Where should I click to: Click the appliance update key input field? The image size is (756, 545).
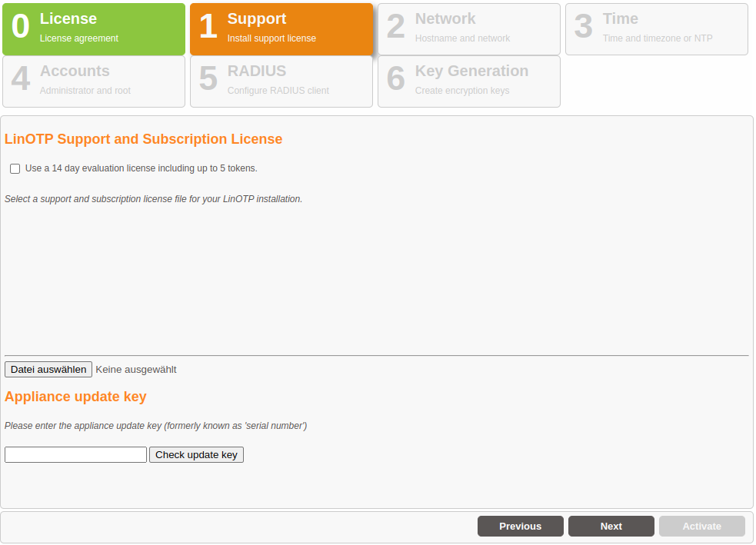[75, 454]
